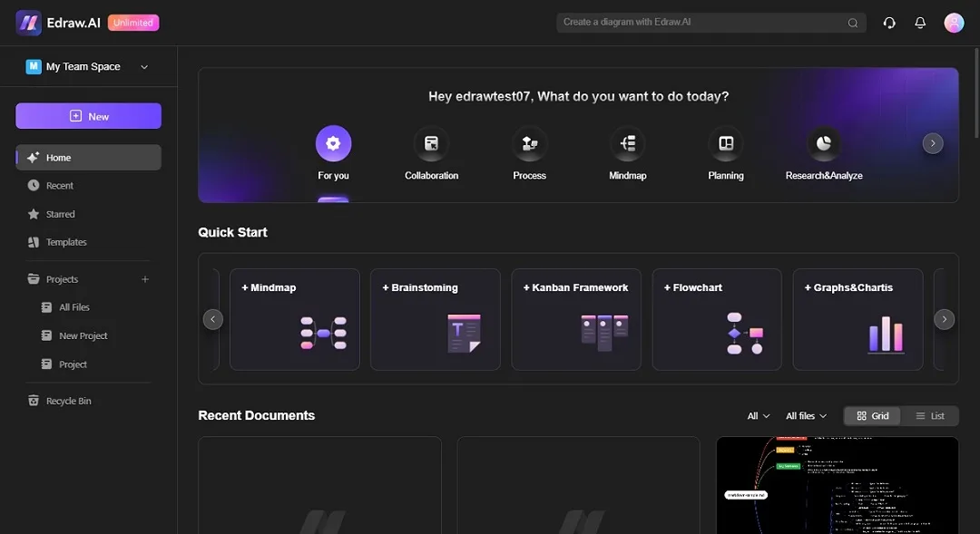Click the Templates icon in sidebar

point(34,242)
